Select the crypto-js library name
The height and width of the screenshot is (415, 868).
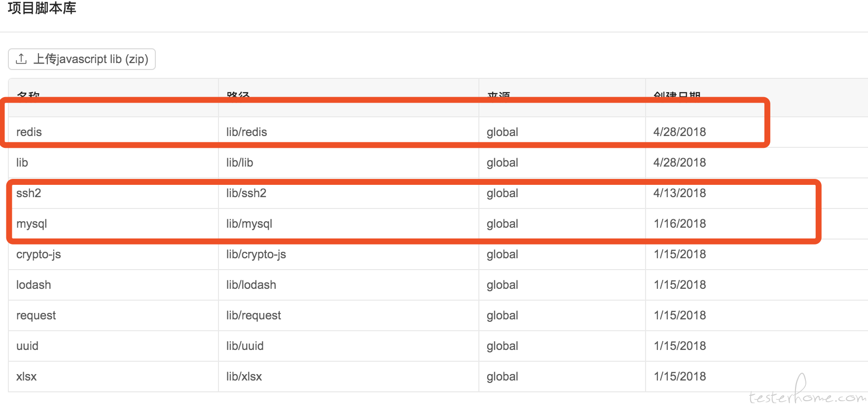[x=38, y=254]
